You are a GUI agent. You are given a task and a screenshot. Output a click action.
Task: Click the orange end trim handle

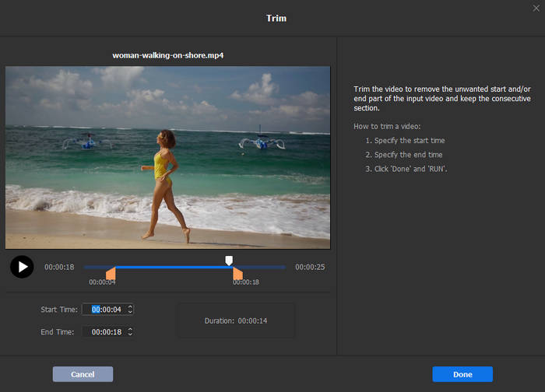(x=237, y=273)
